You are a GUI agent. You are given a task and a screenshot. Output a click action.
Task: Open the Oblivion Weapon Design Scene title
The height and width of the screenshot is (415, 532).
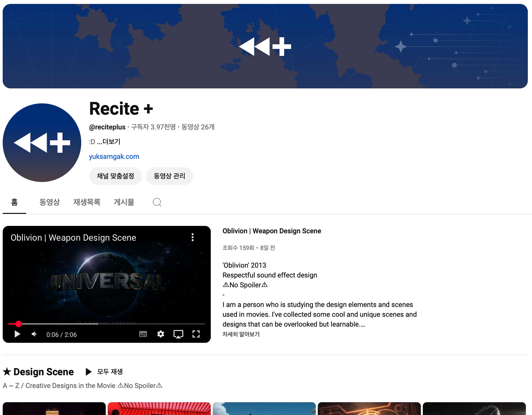pos(272,231)
